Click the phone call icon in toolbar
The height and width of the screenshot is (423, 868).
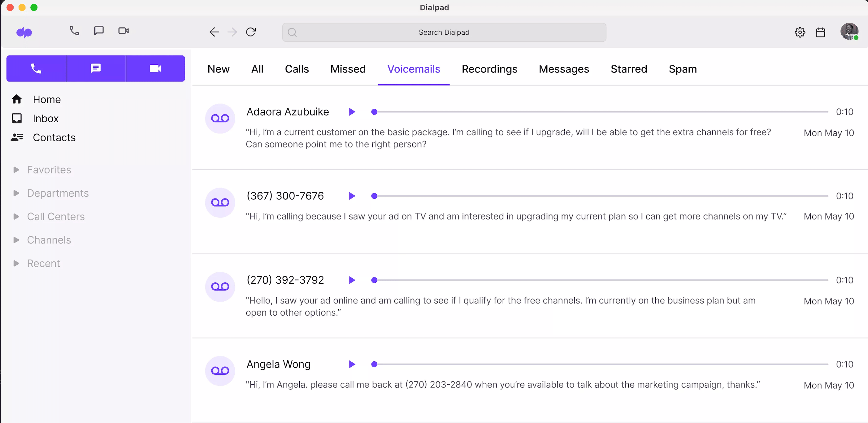[74, 31]
